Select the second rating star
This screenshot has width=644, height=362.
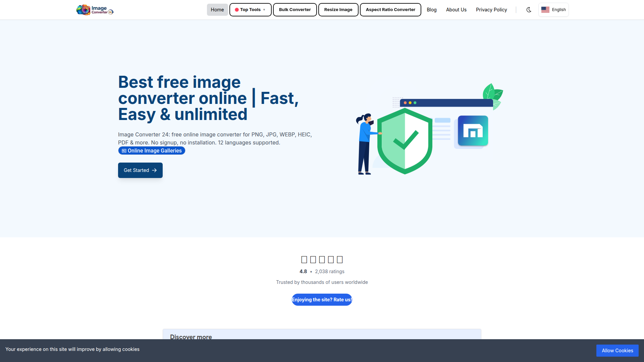click(313, 259)
